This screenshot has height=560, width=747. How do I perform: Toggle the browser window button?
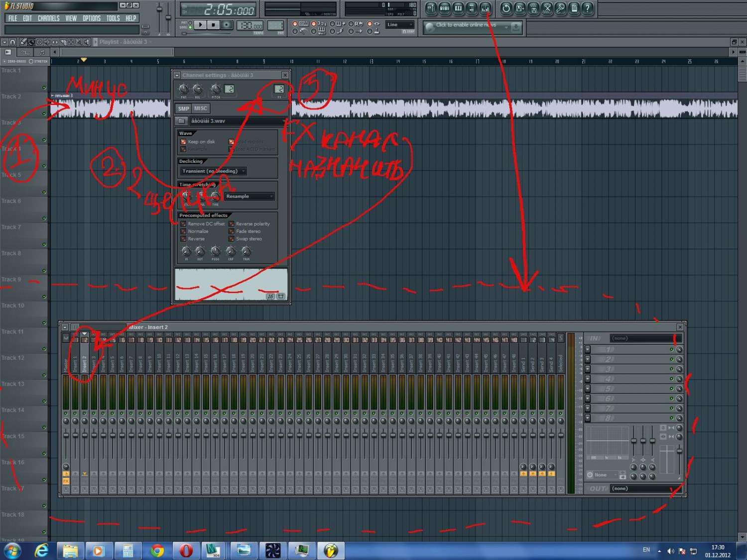pyautogui.click(x=472, y=8)
